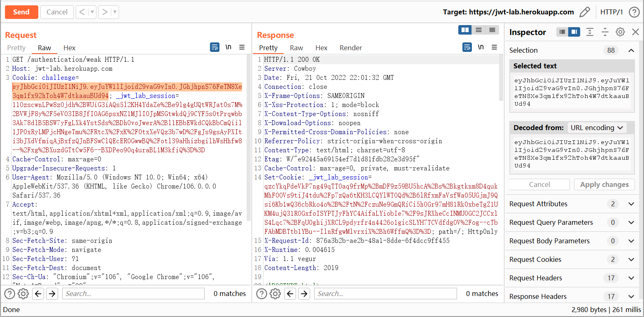Select side-by-side split layout
This screenshot has width=644, height=317.
[x=465, y=30]
